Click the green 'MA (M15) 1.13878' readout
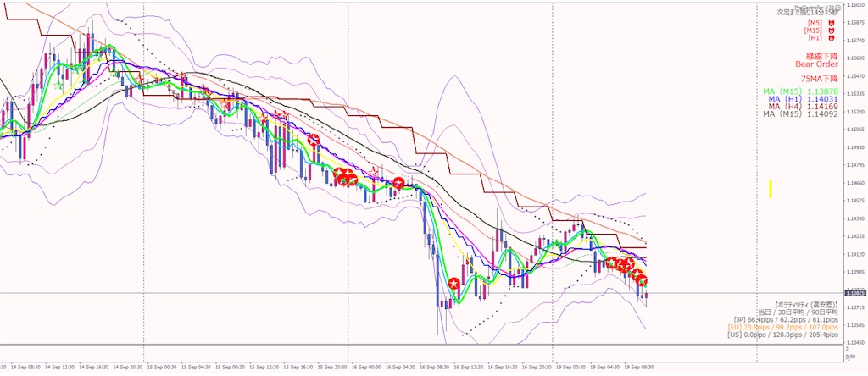The width and height of the screenshot is (868, 376). point(800,91)
